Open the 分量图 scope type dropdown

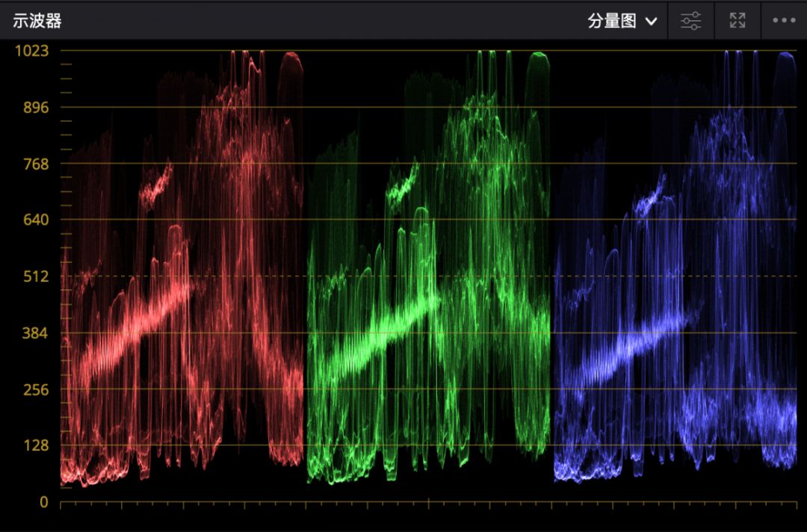(x=622, y=21)
